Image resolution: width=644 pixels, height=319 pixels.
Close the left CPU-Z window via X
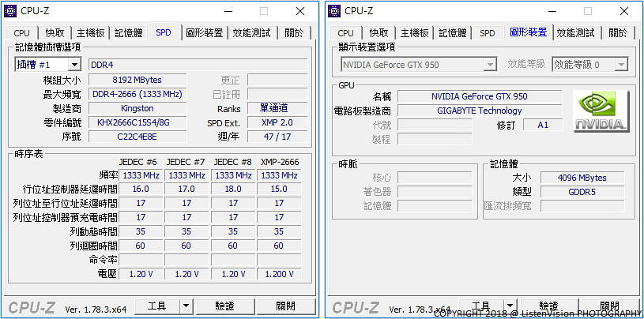[300, 11]
